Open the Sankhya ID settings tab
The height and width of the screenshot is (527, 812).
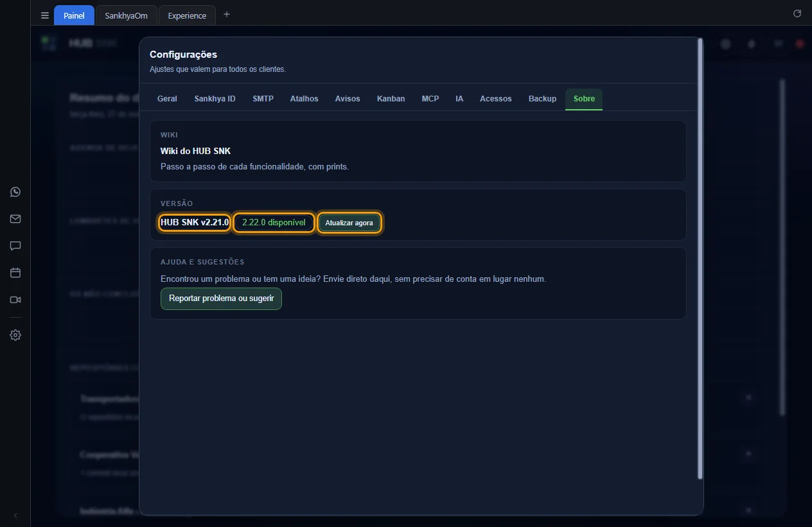215,99
